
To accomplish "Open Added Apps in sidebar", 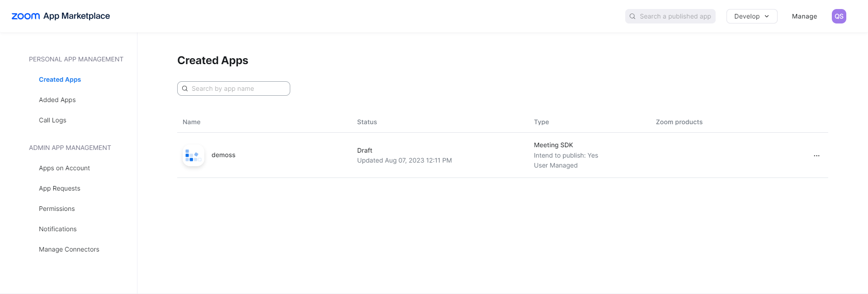I will tap(57, 100).
